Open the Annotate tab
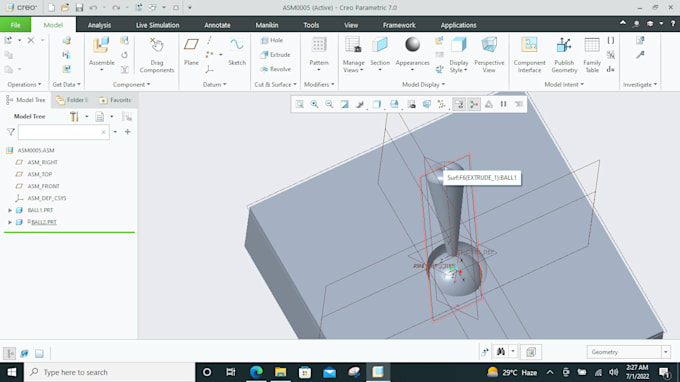 click(x=217, y=25)
